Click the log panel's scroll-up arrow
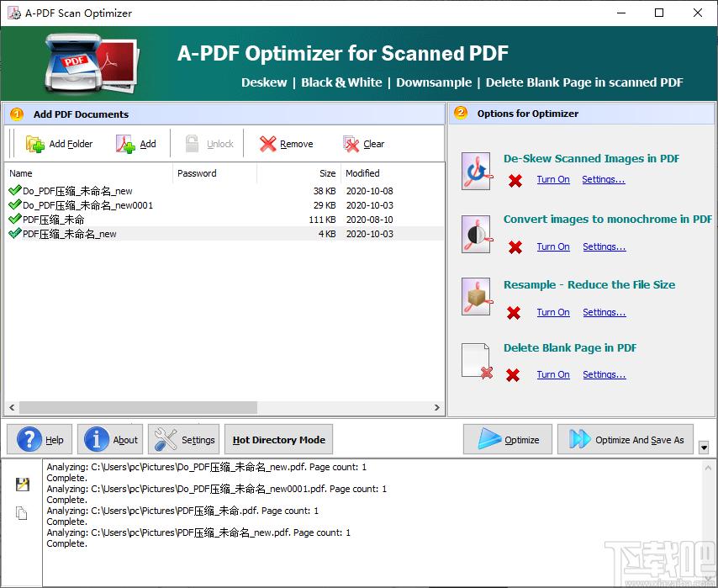This screenshot has height=588, width=718. [707, 468]
